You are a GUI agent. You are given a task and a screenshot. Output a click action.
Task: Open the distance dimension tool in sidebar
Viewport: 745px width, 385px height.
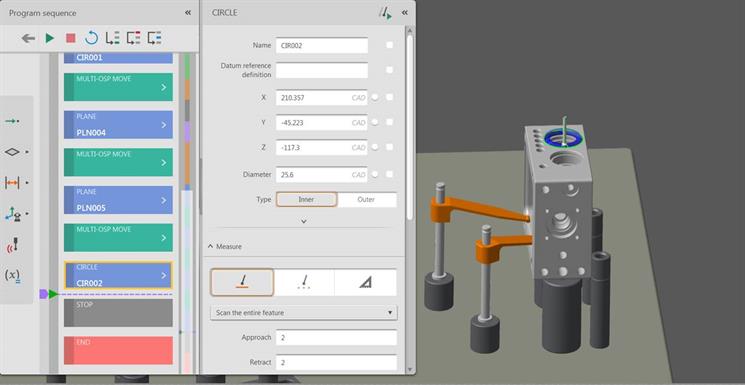tap(12, 182)
